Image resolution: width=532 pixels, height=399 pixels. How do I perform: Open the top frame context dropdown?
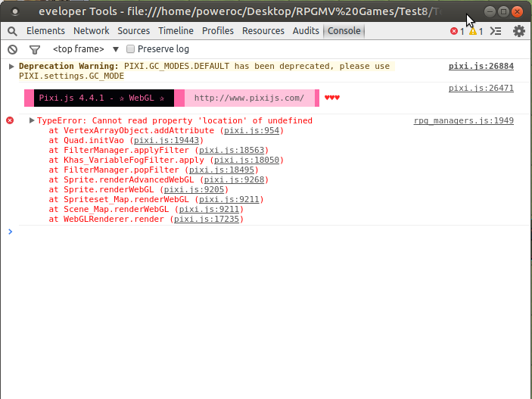[x=82, y=49]
